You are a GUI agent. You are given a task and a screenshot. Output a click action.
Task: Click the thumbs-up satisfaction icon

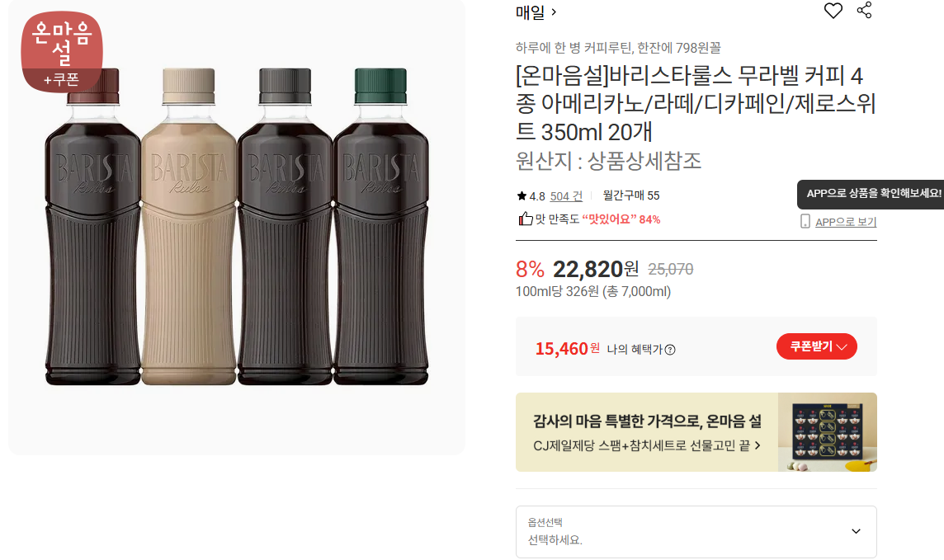click(525, 219)
